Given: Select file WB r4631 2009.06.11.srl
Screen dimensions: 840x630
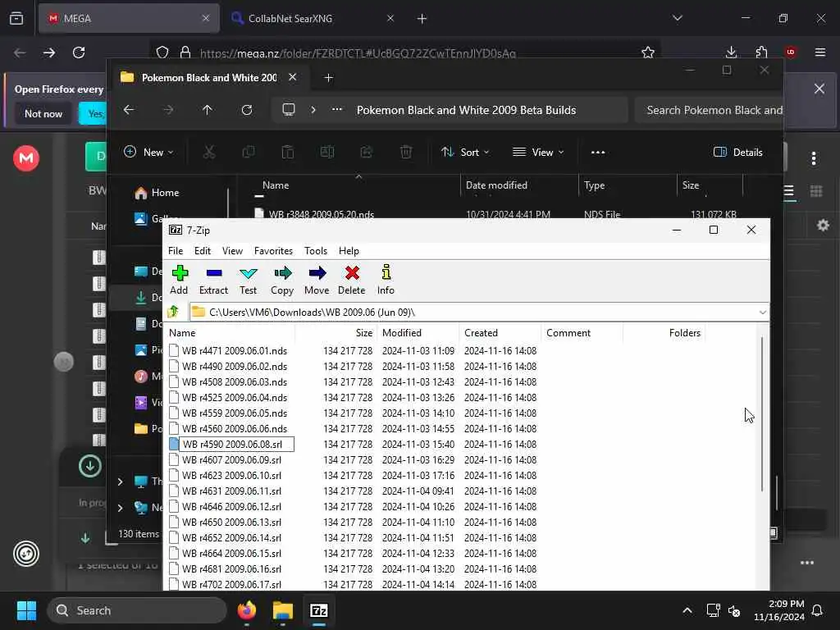Looking at the screenshot, I should (x=231, y=491).
